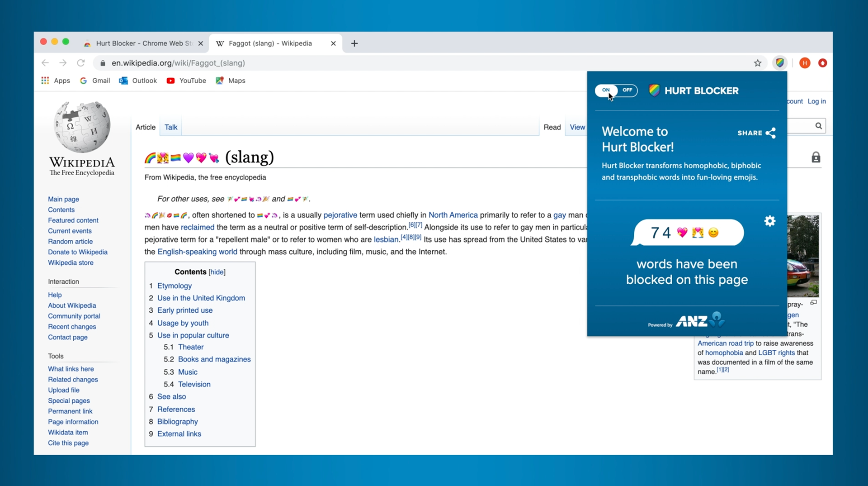Open the Article tab
The image size is (868, 486).
tap(146, 127)
